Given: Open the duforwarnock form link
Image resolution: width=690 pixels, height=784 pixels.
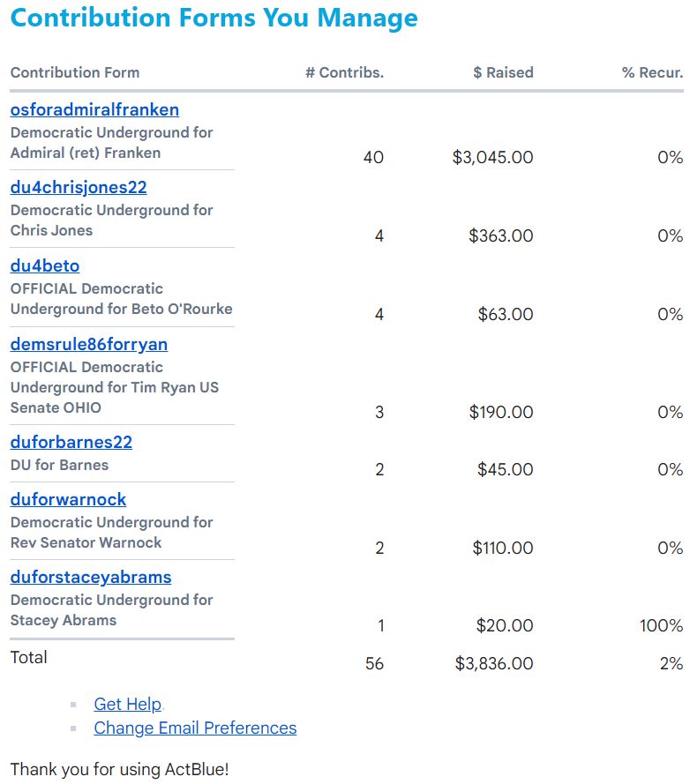Looking at the screenshot, I should point(68,499).
